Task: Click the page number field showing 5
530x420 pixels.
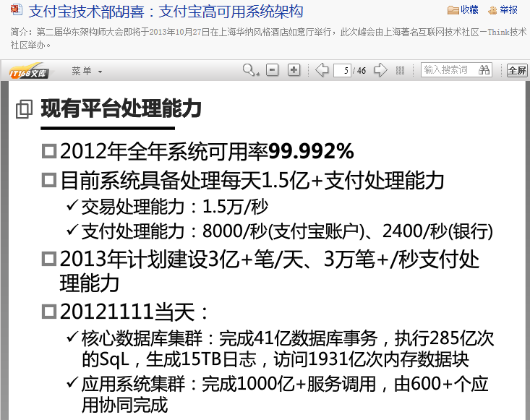Action: coord(342,70)
